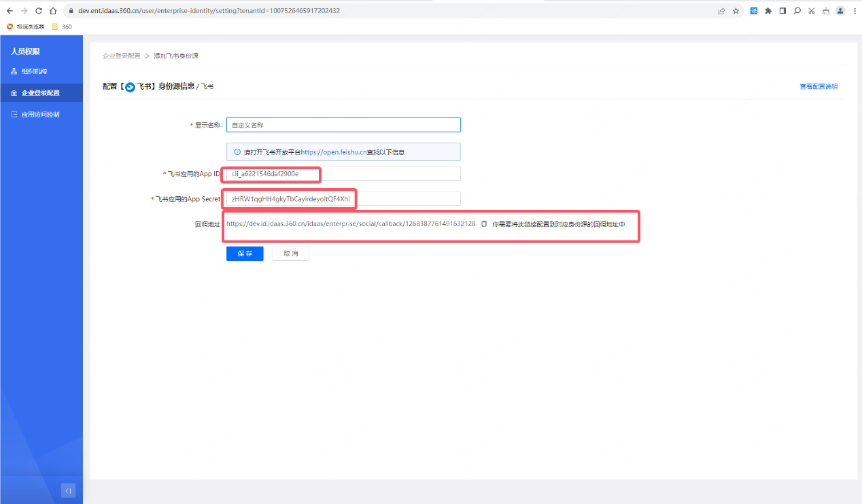This screenshot has height=504, width=862.
Task: Click the toolbar icon right of scissors
Action: click(x=825, y=11)
